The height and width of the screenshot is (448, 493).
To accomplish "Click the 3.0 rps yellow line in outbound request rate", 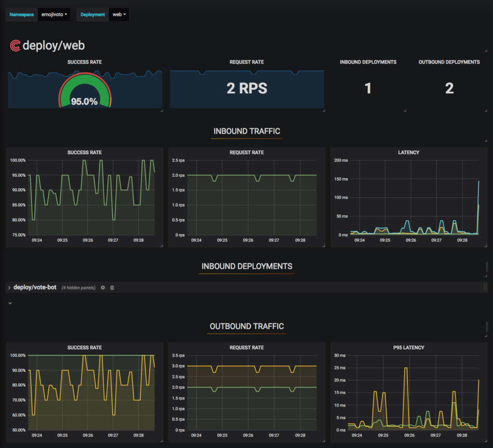I will (x=251, y=366).
